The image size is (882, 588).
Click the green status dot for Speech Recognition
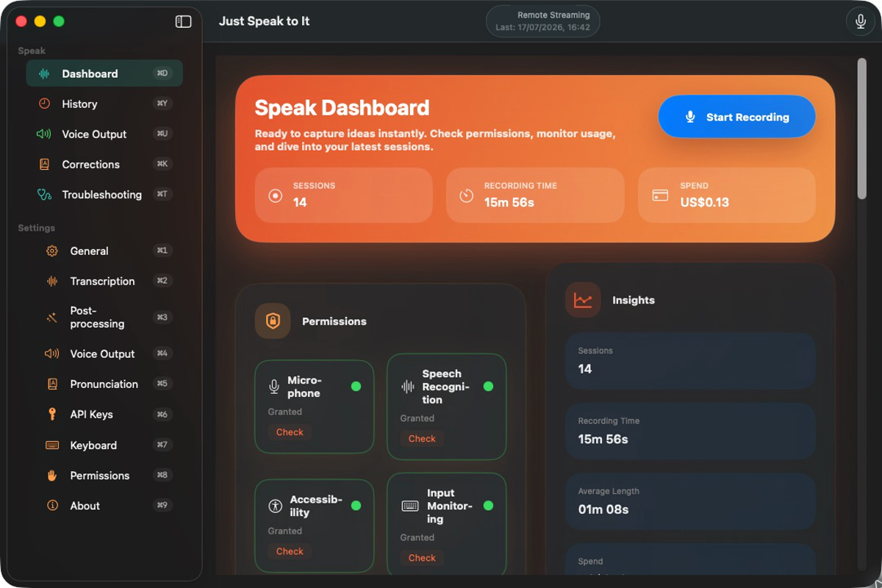click(x=488, y=387)
